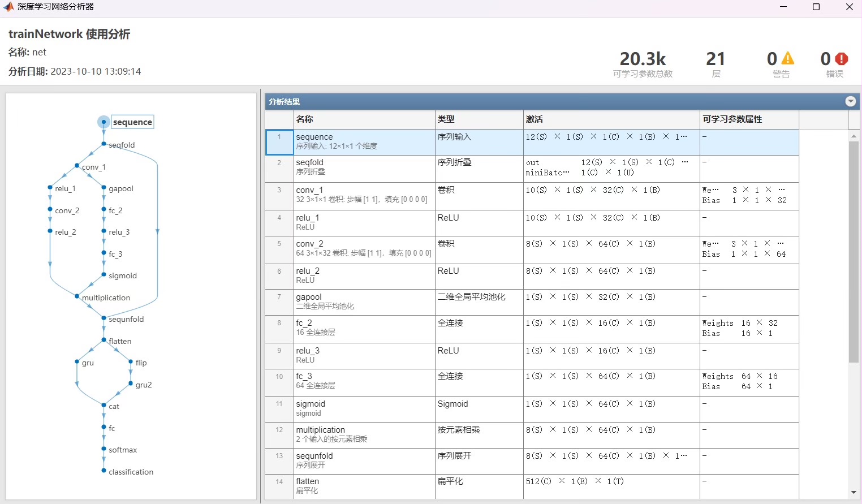862x504 pixels.
Task: Select the conv_2 row in the table
Action: (x=532, y=249)
